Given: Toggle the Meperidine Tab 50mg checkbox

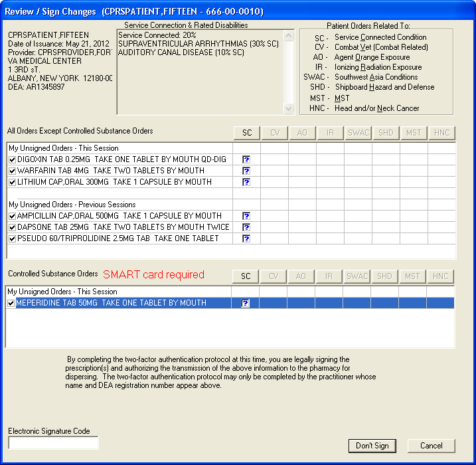Looking at the screenshot, I should coord(11,303).
